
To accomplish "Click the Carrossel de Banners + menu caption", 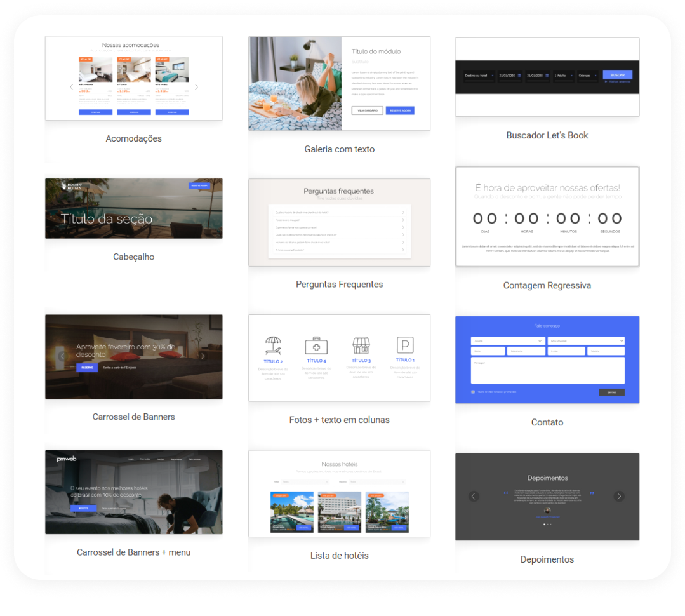I will coord(134,552).
